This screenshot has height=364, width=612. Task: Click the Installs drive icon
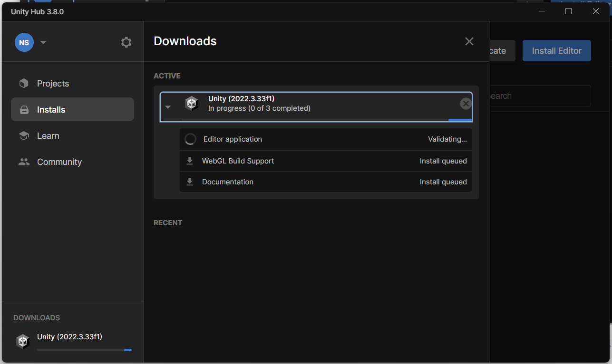pos(24,110)
